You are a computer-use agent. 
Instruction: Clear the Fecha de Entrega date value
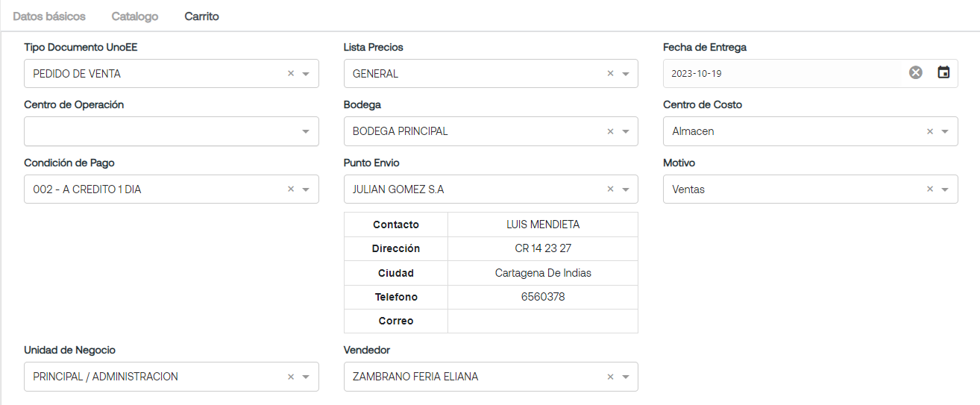[916, 72]
